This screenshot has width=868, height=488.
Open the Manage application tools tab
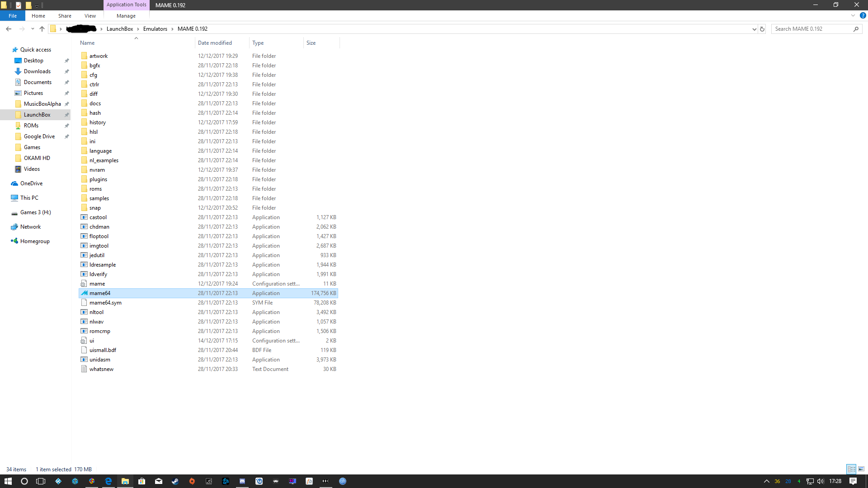126,16
